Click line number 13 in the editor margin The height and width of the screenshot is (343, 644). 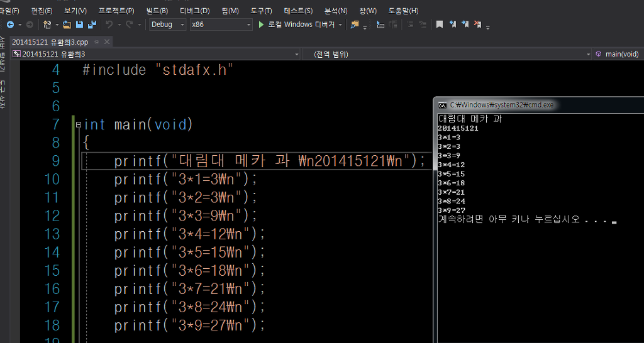52,234
